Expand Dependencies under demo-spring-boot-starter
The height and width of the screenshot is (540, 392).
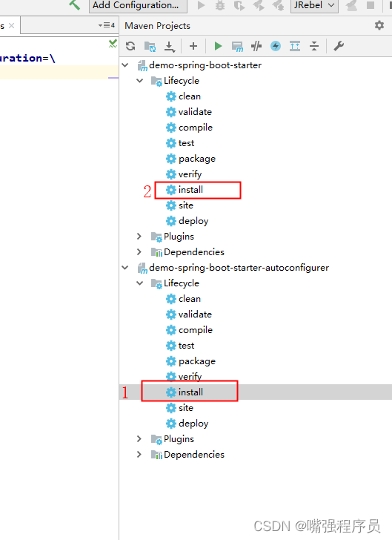[139, 251]
